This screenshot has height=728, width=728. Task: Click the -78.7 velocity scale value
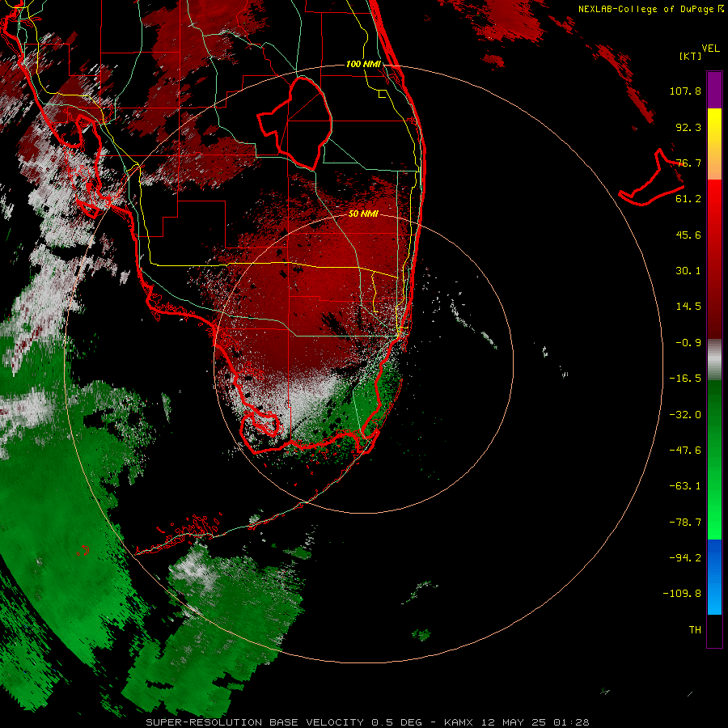click(x=685, y=523)
